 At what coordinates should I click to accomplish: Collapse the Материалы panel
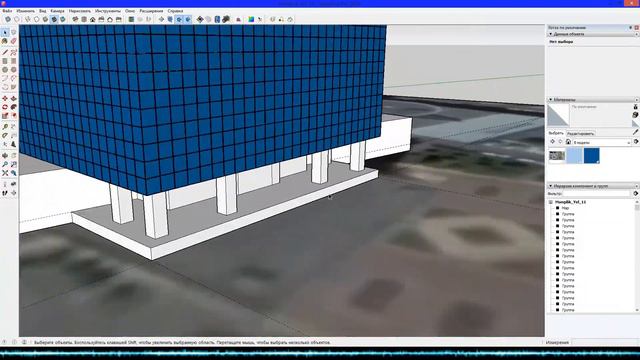pyautogui.click(x=550, y=100)
